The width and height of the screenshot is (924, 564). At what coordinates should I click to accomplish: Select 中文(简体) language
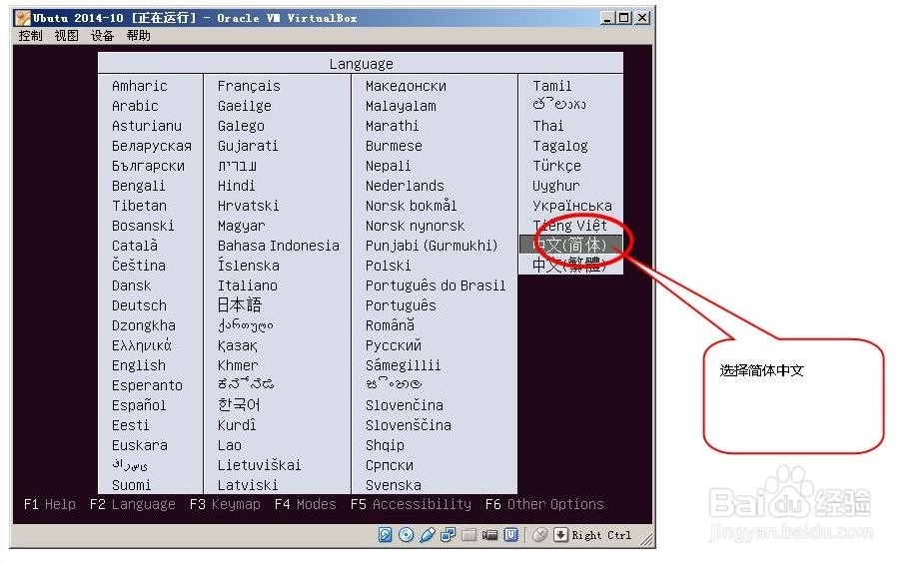[x=570, y=245]
